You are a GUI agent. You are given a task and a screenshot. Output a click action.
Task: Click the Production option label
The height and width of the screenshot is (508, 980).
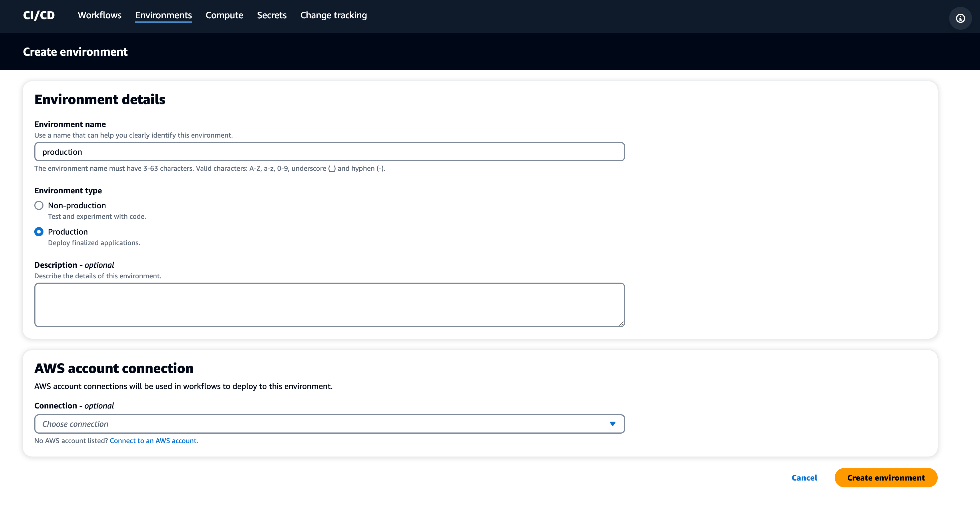[68, 232]
